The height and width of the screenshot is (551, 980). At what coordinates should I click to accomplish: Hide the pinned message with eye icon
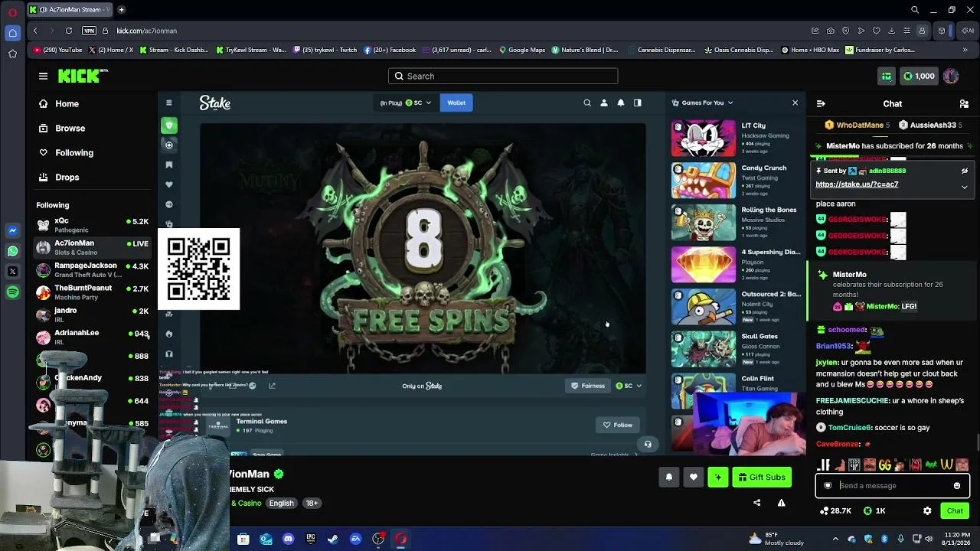pos(965,171)
